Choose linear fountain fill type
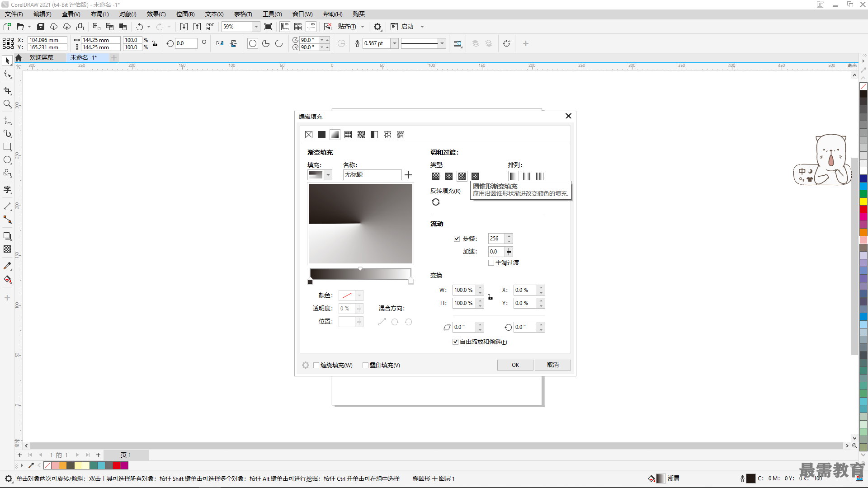The image size is (868, 488). coord(436,176)
